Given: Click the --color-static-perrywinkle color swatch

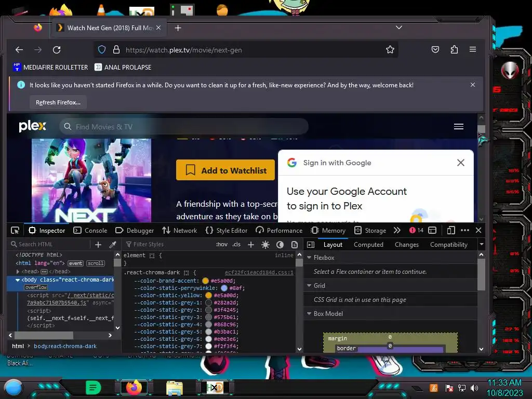Looking at the screenshot, I should tap(224, 288).
